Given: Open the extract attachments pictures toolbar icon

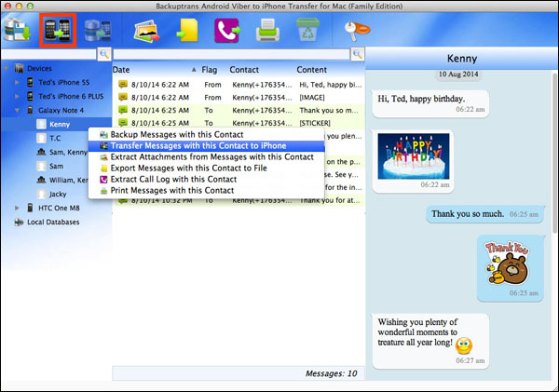Looking at the screenshot, I should pyautogui.click(x=146, y=31).
